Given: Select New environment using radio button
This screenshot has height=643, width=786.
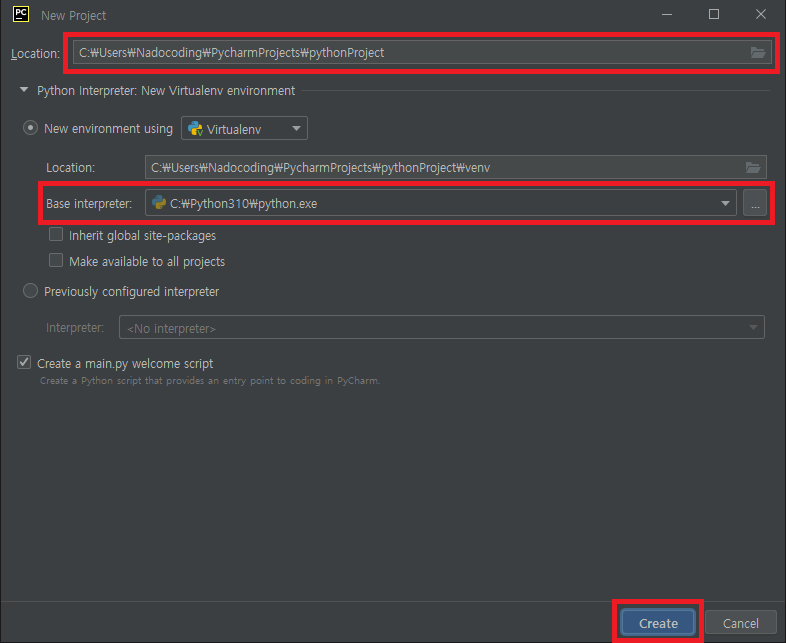Looking at the screenshot, I should tap(31, 128).
